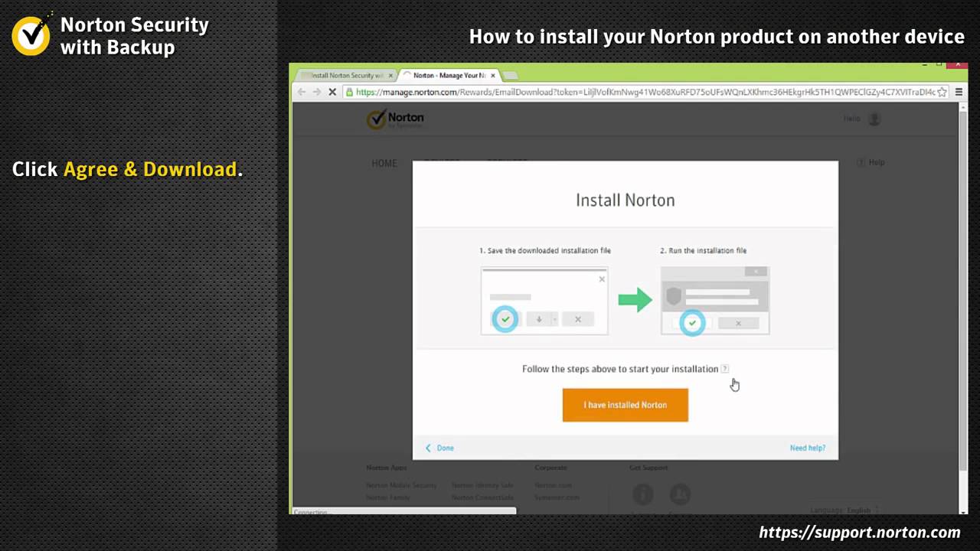Click the Norton logo on the page

pyautogui.click(x=395, y=119)
